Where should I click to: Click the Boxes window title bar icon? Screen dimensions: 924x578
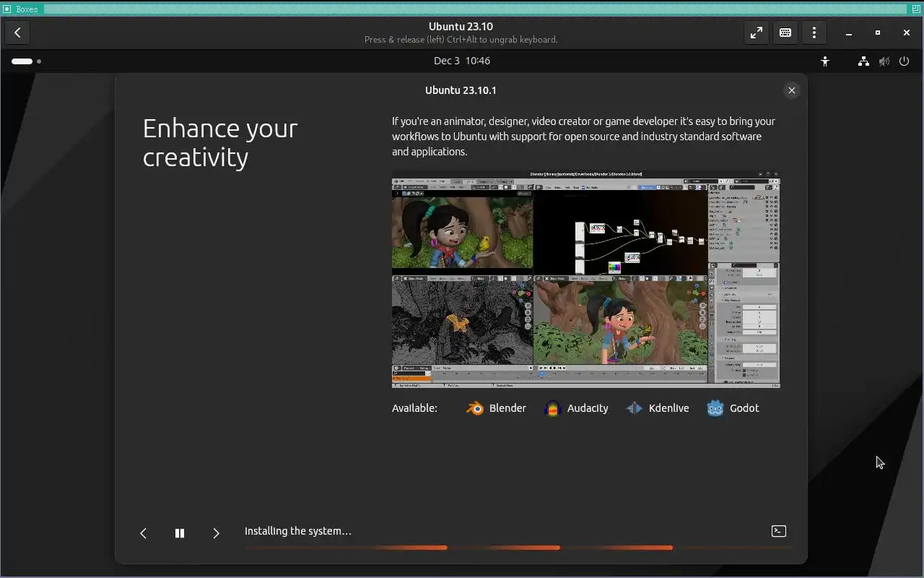point(7,9)
